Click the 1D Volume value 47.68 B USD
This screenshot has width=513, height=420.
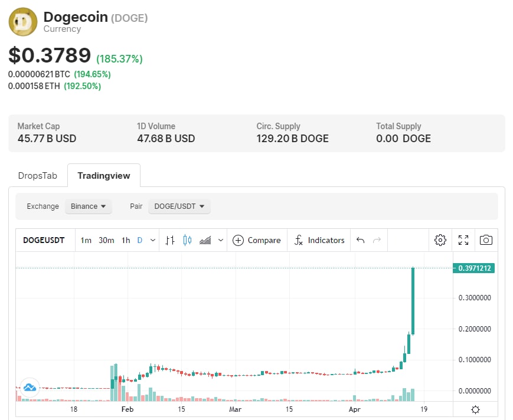click(166, 139)
